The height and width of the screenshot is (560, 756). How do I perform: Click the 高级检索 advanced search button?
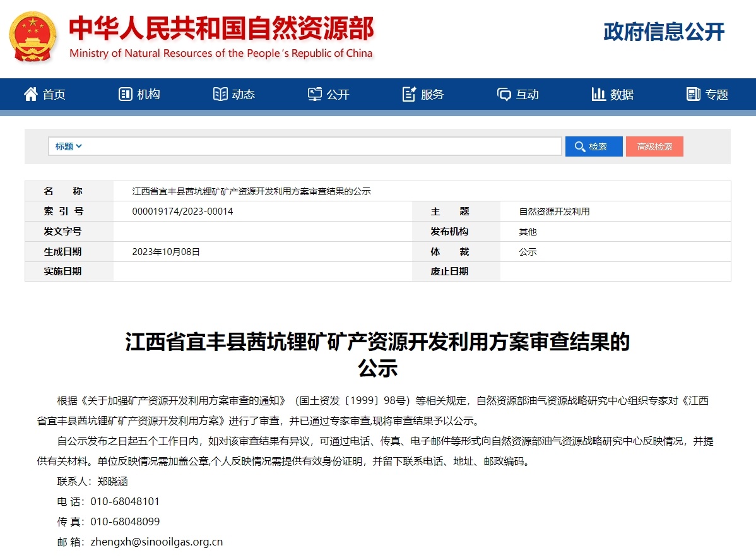tap(654, 146)
